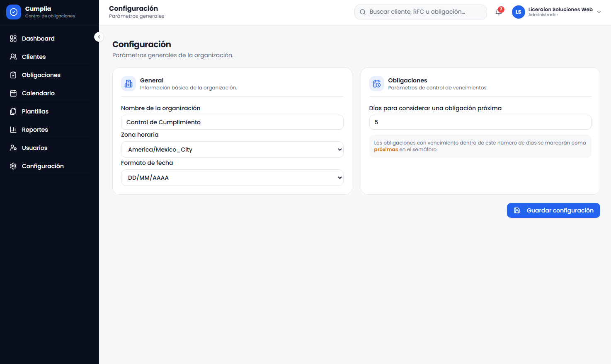Viewport: 611px width, 364px height.
Task: Click the LS user avatar
Action: click(518, 12)
